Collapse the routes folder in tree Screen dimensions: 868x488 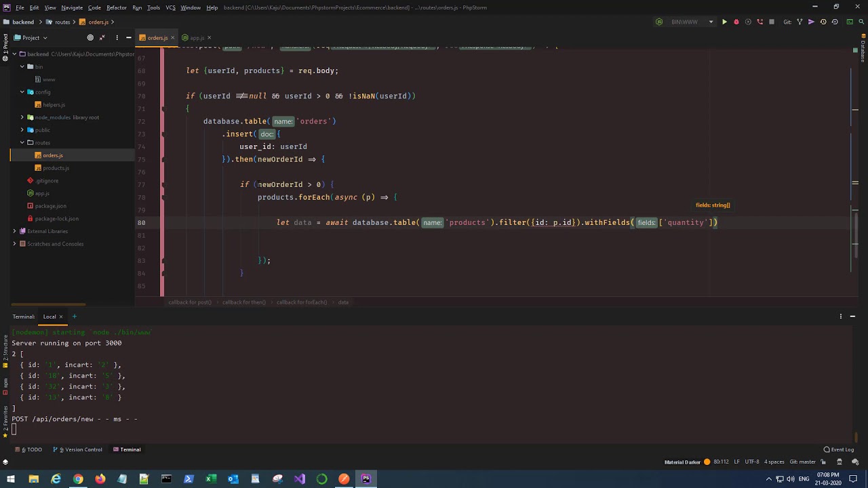click(x=22, y=142)
